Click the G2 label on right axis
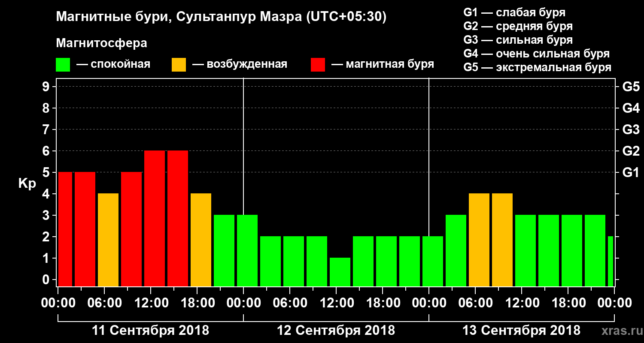 (631, 151)
